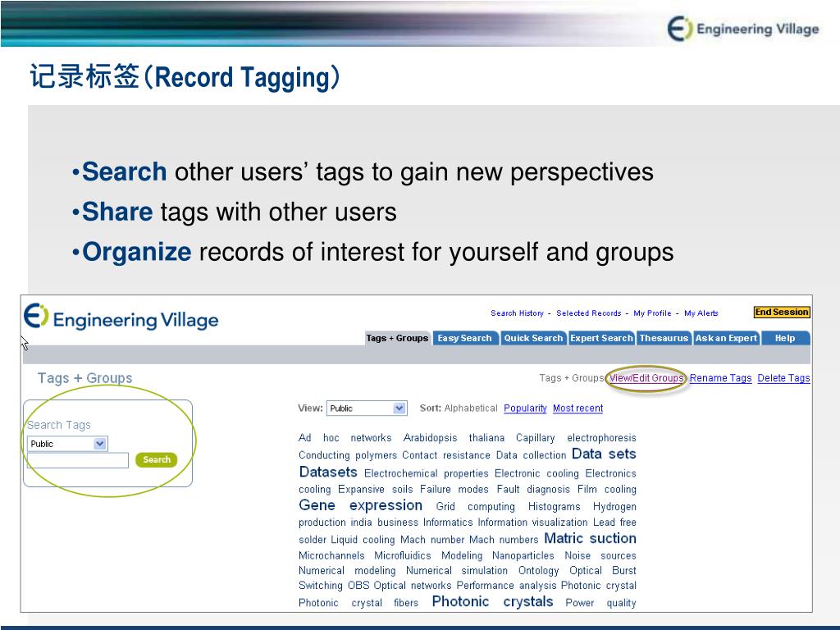Open the 'Numerical simulation' tag

[x=456, y=571]
